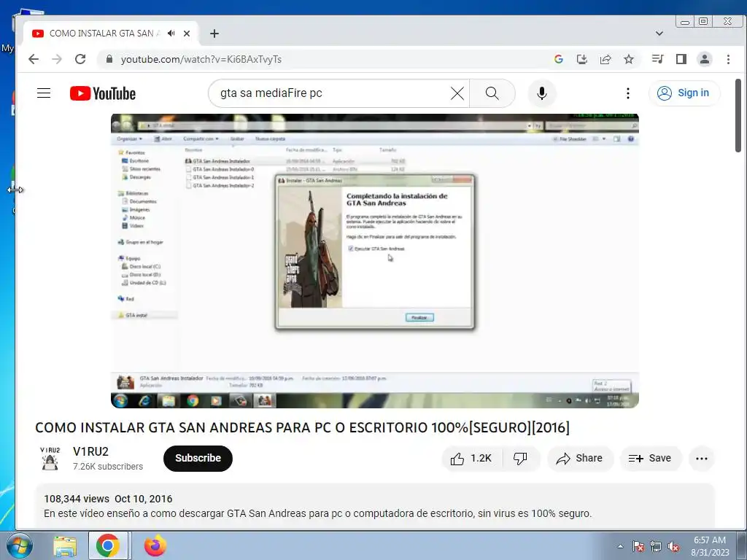Image resolution: width=747 pixels, height=560 pixels.
Task: Reload the YouTube page
Action: coord(80,59)
